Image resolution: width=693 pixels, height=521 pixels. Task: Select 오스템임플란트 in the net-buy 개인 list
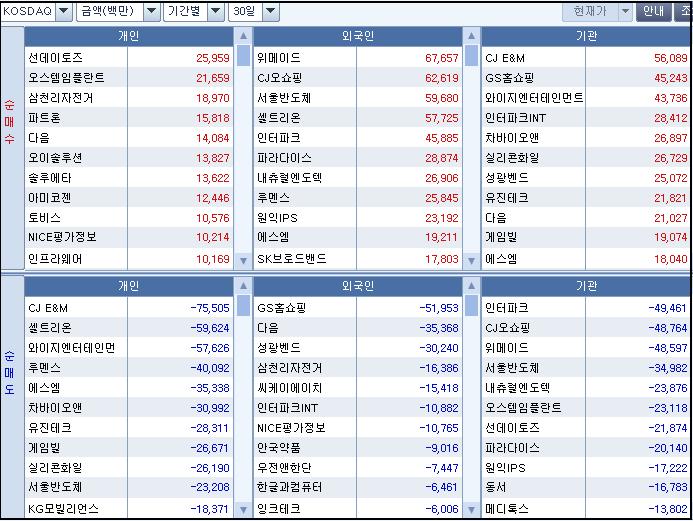pyautogui.click(x=66, y=78)
